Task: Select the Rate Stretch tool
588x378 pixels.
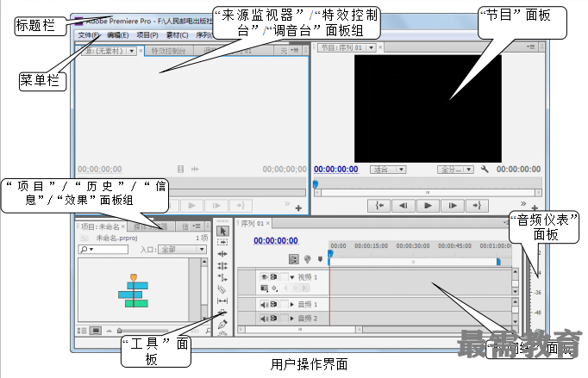Action: [222, 277]
